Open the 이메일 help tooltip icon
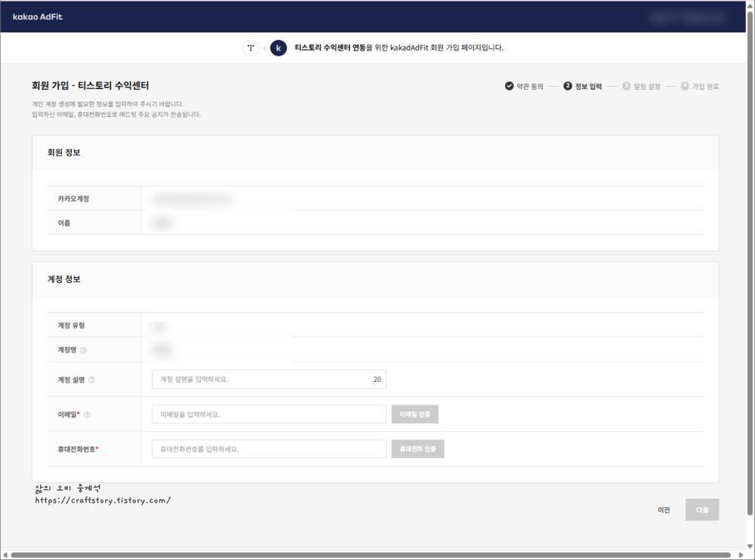The width and height of the screenshot is (755, 560). 87,414
